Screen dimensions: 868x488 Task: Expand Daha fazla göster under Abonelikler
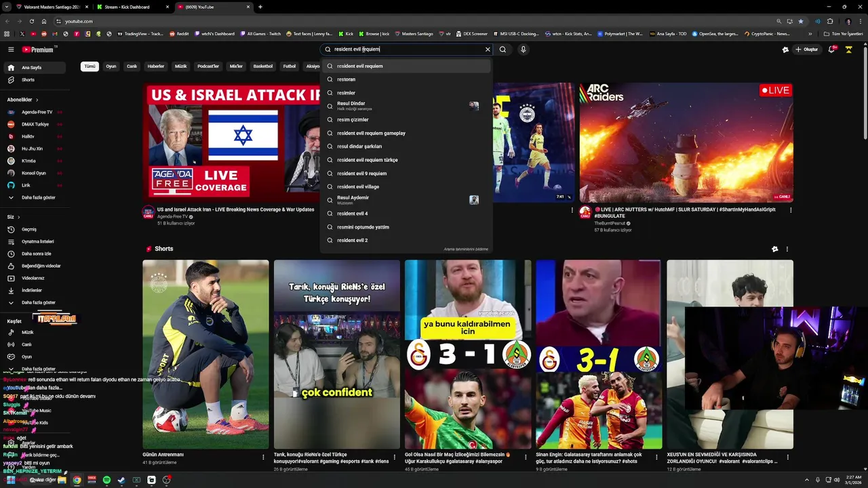point(35,197)
